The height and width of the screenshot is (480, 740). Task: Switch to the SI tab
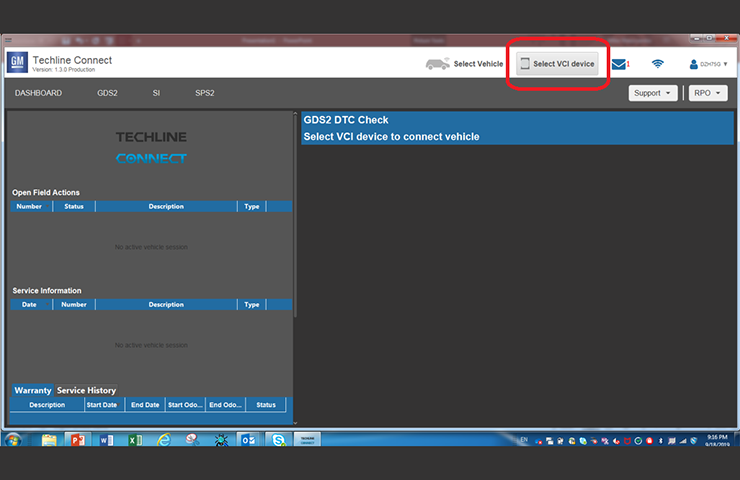point(156,93)
